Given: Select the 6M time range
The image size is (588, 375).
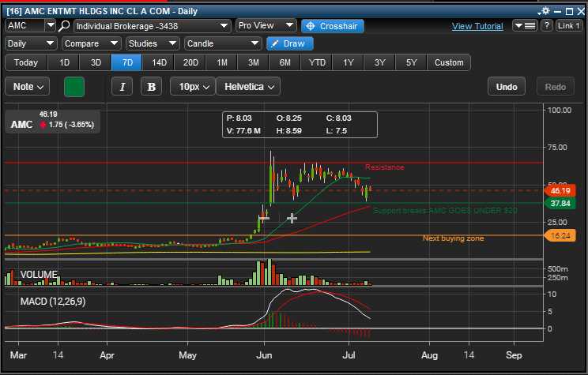Looking at the screenshot, I should tap(285, 62).
